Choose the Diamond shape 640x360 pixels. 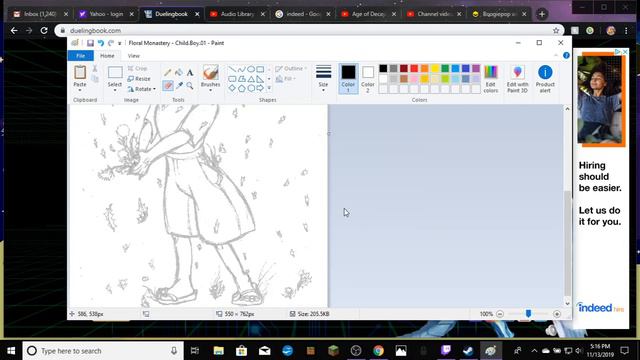point(232,88)
